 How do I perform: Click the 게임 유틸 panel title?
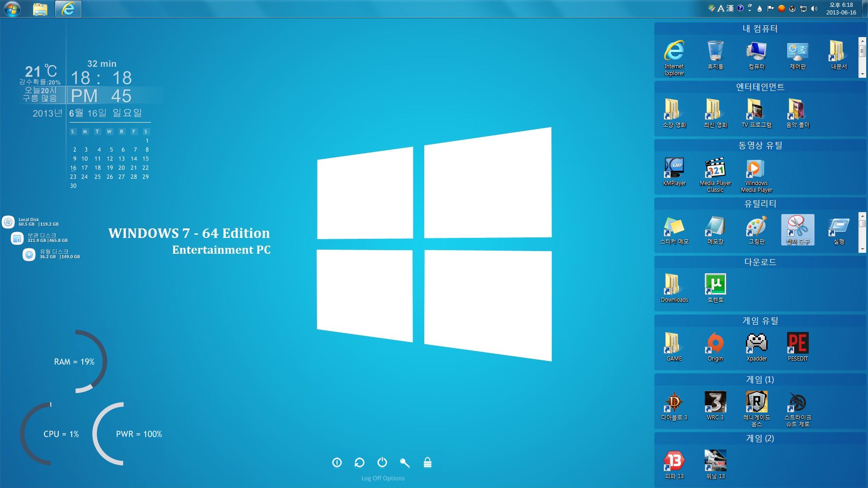pos(760,321)
